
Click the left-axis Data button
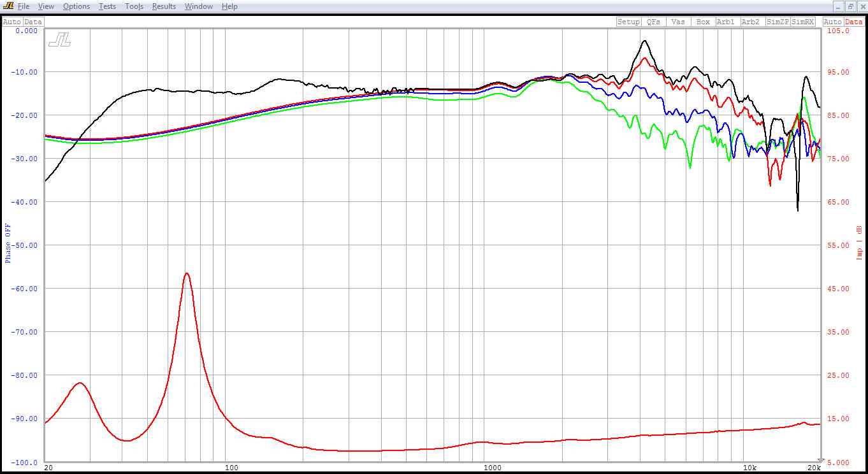coord(33,22)
